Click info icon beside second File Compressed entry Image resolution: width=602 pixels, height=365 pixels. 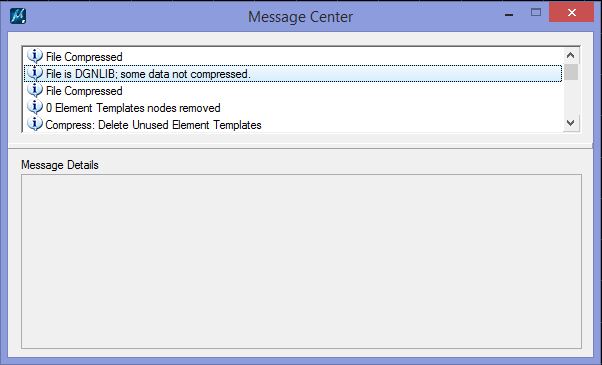[35, 90]
